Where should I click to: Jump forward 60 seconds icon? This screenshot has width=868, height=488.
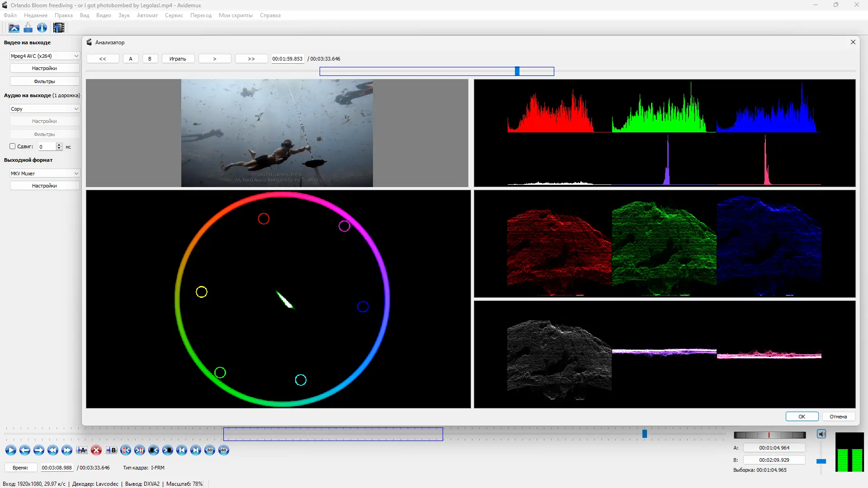coord(224,450)
